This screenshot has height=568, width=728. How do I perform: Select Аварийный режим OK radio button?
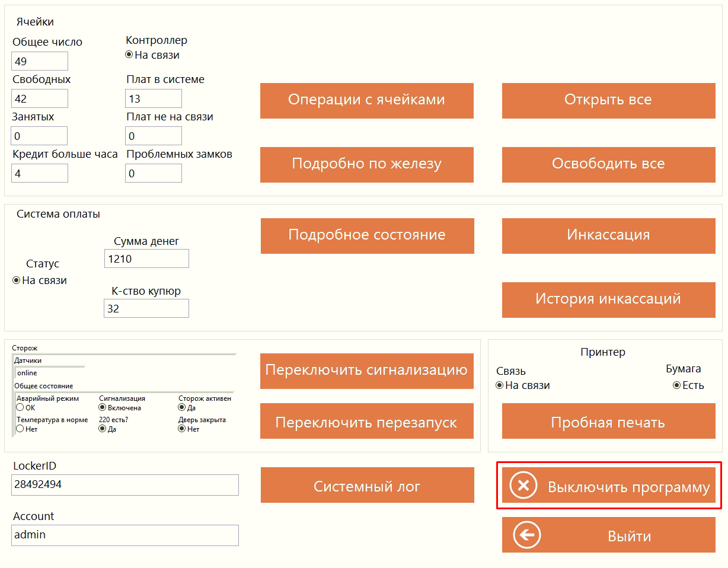pyautogui.click(x=20, y=407)
